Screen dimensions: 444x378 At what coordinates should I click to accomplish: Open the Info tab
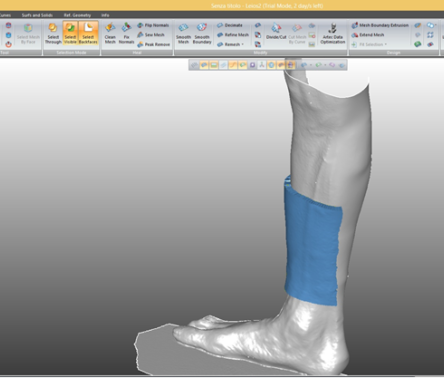105,15
